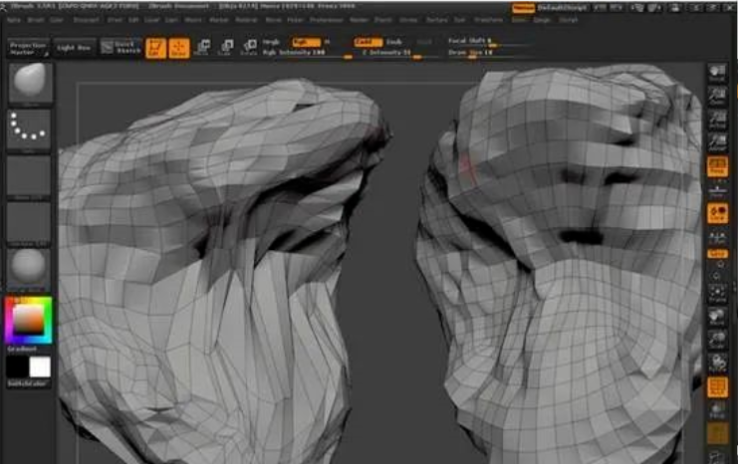
Task: Switch sculpting to Zsub
Action: 394,42
